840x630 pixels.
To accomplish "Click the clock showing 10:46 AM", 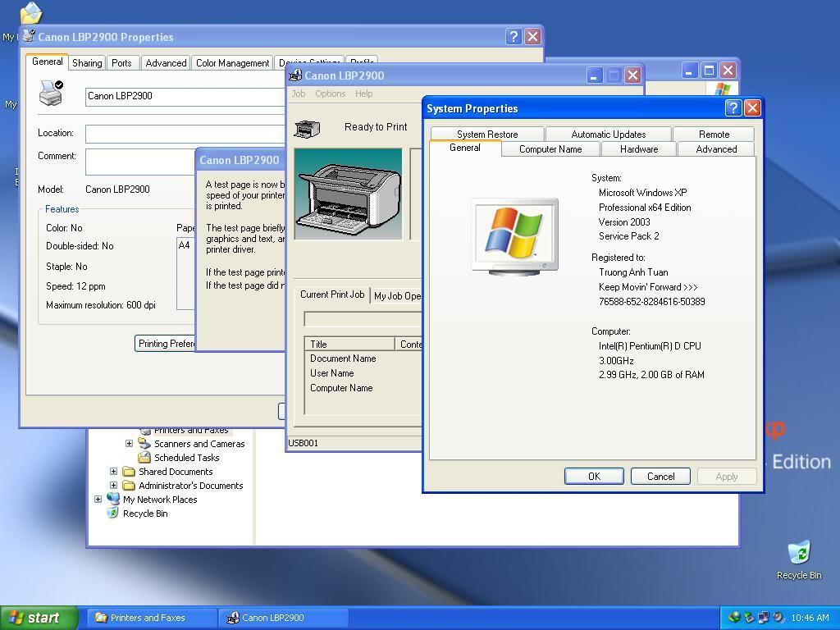I will coord(810,618).
